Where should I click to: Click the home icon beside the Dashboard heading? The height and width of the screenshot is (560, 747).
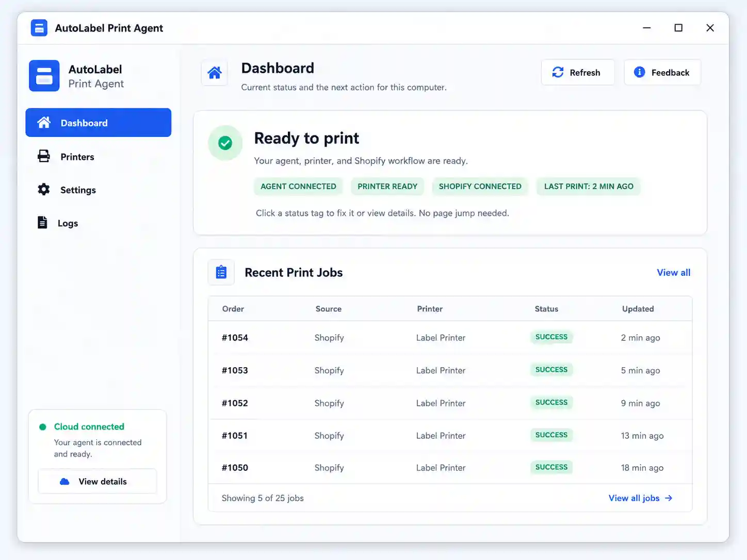215,73
